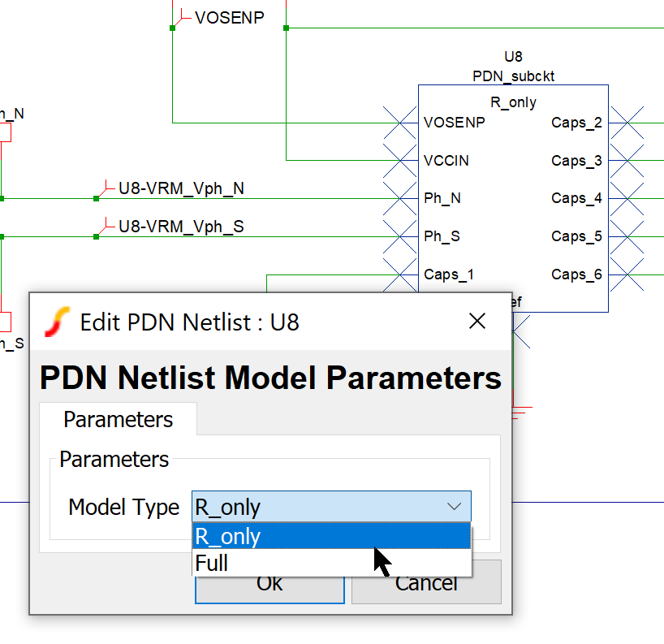Close the Edit PDN Netlist dialog
664x644 pixels.
click(477, 322)
